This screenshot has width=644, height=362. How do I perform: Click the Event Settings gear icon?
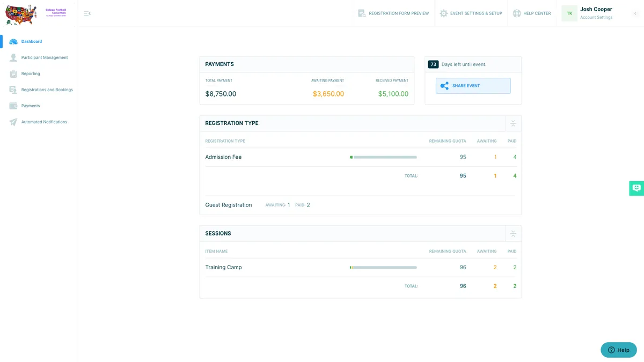click(x=443, y=13)
